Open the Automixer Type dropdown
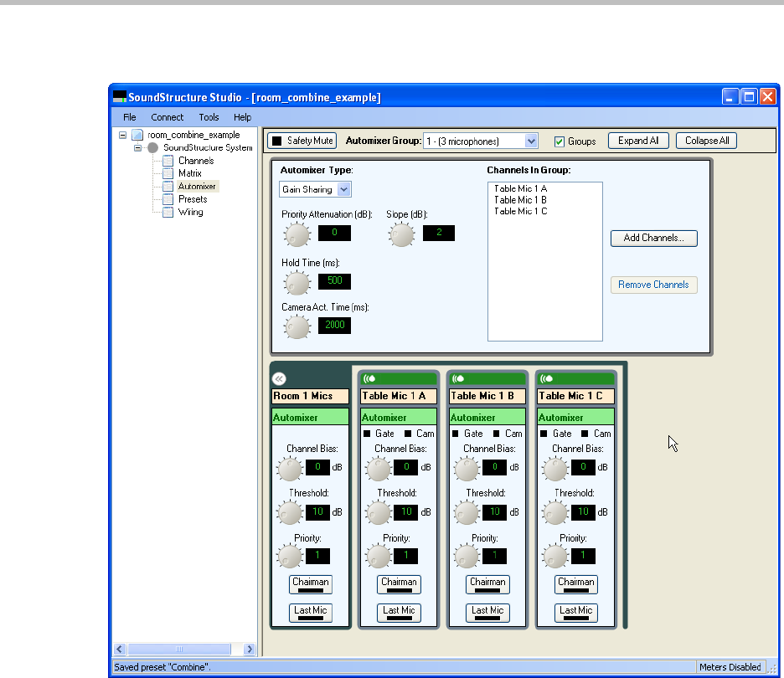 pos(344,190)
